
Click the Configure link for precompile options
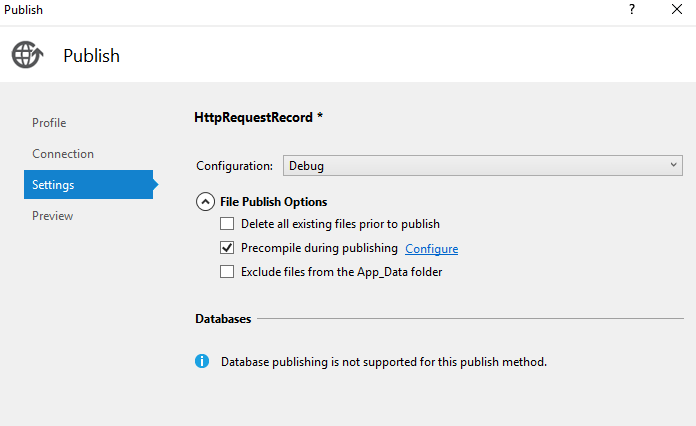(431, 248)
